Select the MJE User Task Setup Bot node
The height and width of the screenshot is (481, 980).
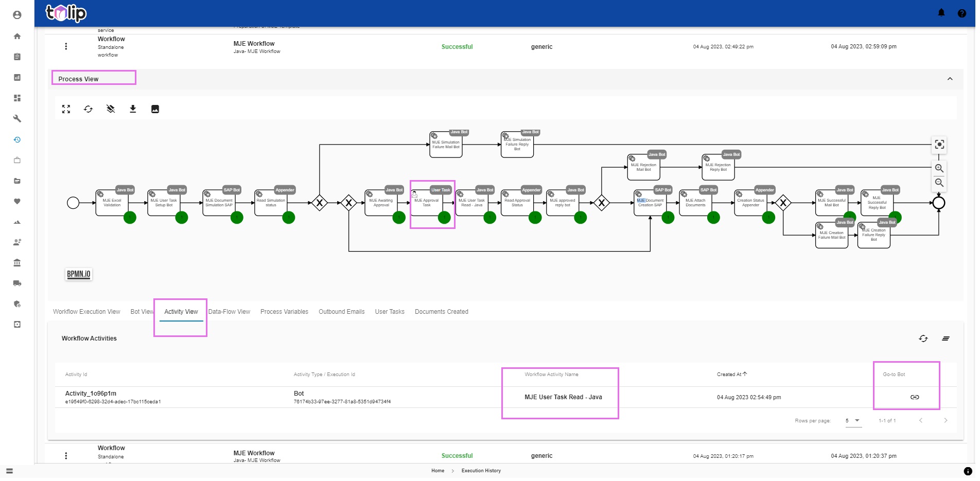coord(164,203)
